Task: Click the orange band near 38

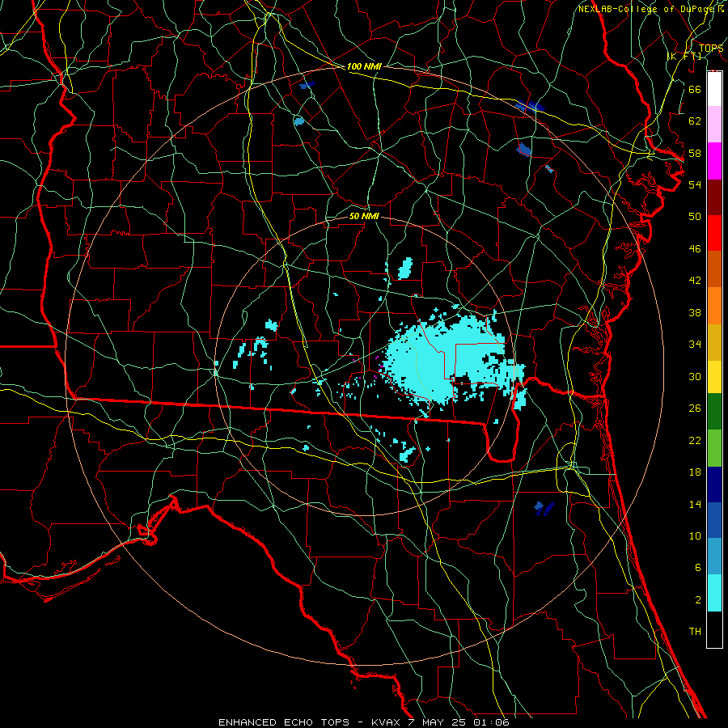Action: [x=714, y=306]
